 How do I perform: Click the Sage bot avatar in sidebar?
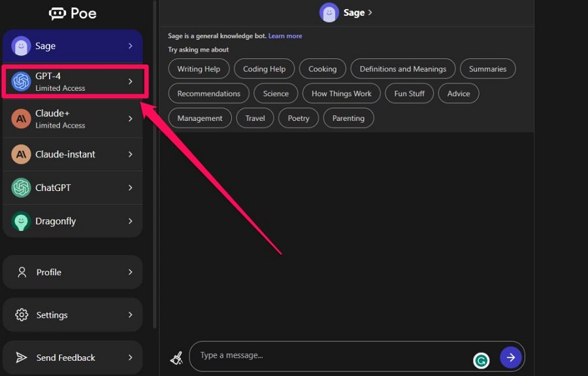pyautogui.click(x=21, y=46)
